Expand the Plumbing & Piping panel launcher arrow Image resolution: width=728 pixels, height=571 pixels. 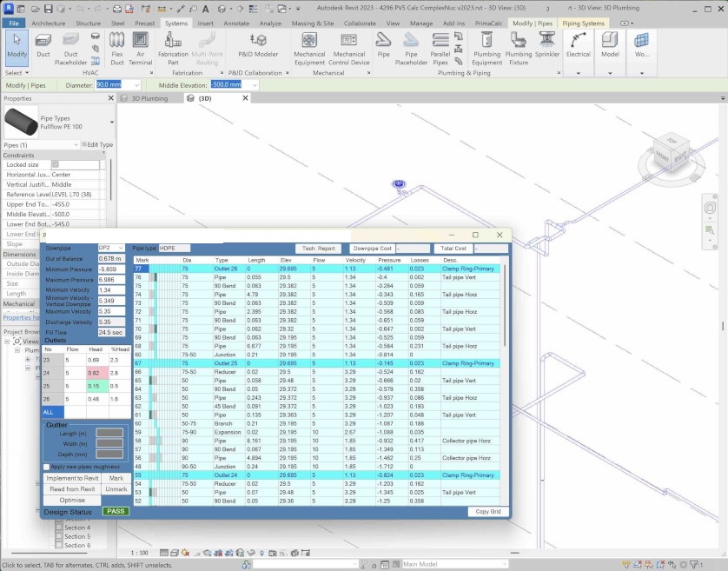559,73
